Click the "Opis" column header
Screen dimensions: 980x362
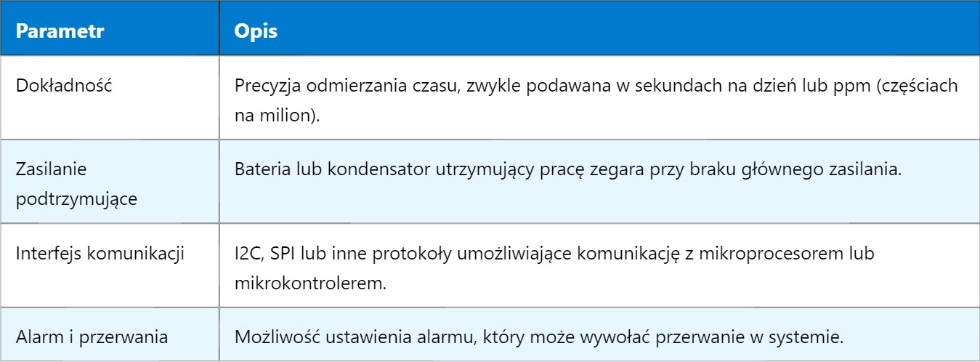click(x=254, y=33)
